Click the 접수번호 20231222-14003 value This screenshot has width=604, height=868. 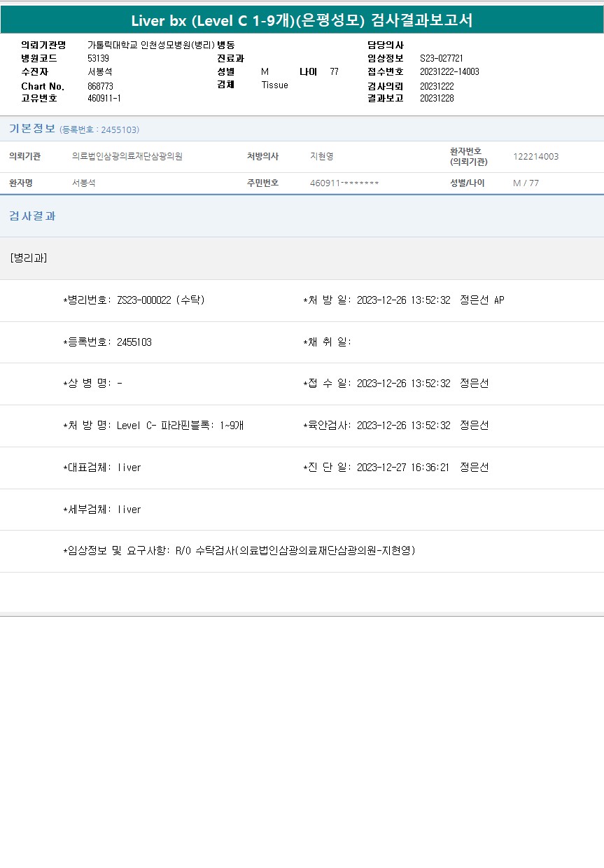pos(449,71)
